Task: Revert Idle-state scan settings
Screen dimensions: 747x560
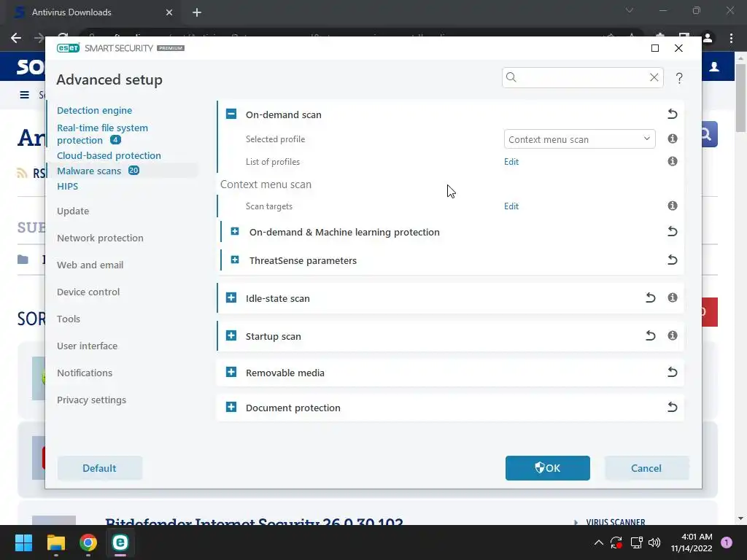Action: tap(650, 298)
